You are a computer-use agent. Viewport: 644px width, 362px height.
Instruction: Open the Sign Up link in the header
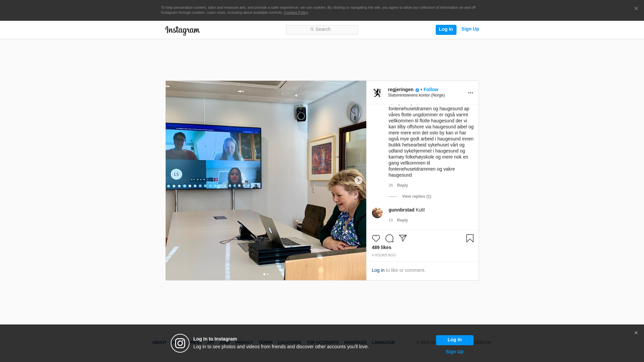[470, 29]
